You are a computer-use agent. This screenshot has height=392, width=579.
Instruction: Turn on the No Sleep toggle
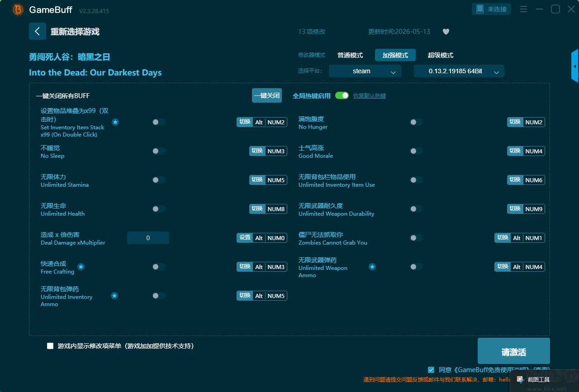(x=159, y=151)
